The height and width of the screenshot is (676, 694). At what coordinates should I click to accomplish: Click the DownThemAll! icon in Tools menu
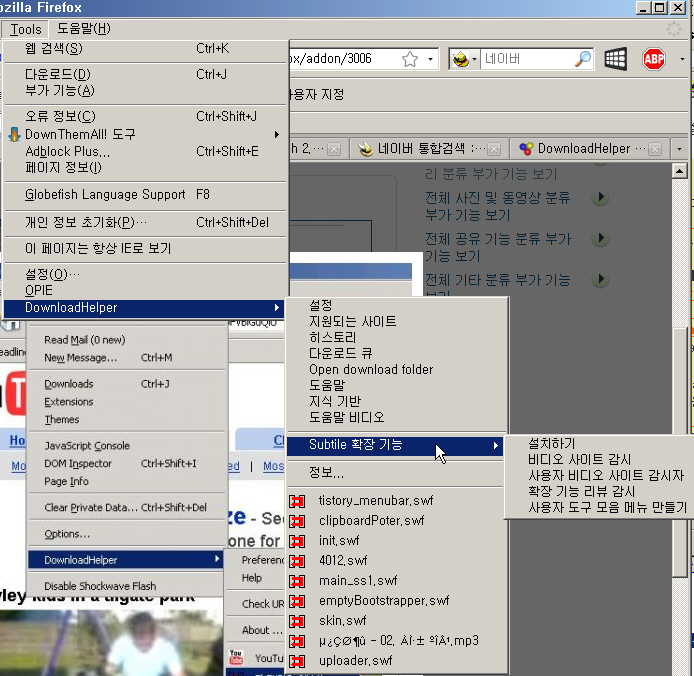pyautogui.click(x=14, y=134)
